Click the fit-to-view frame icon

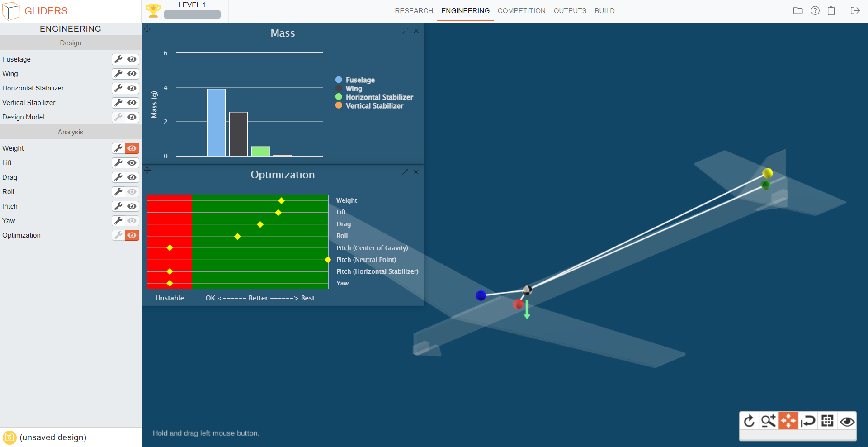pos(827,421)
